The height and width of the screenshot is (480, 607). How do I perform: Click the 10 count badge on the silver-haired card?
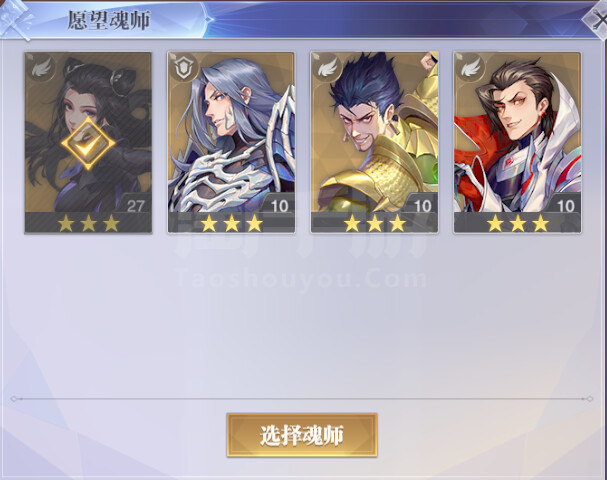(279, 206)
